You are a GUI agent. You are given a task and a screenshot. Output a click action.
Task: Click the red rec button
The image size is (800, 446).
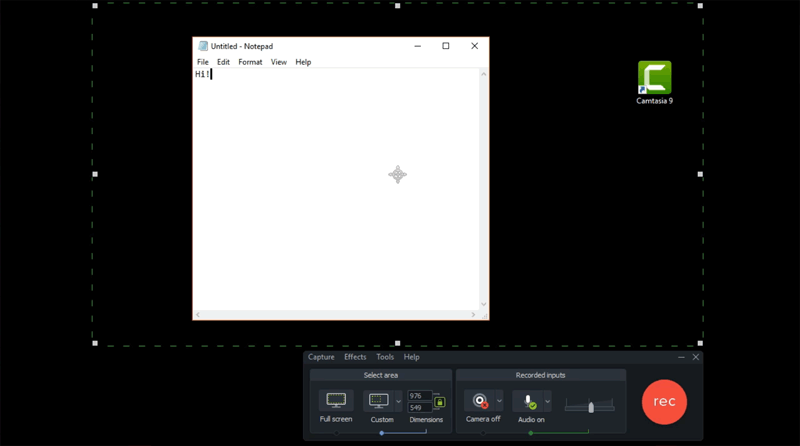(x=664, y=401)
